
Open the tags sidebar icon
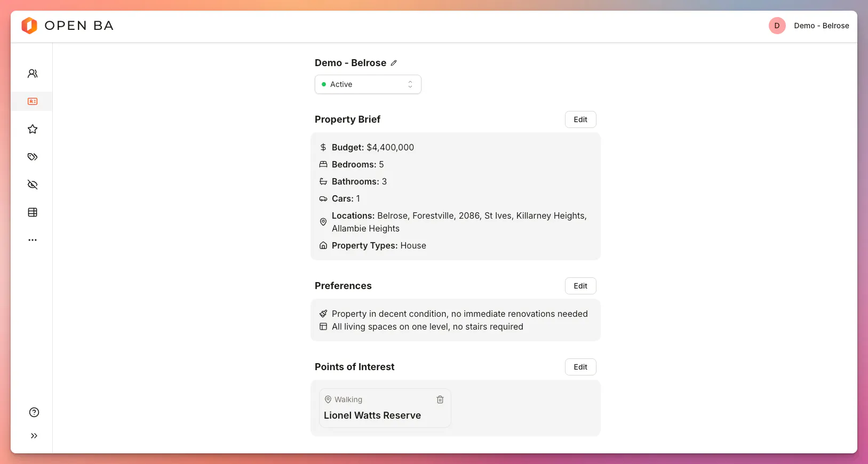[x=33, y=157]
